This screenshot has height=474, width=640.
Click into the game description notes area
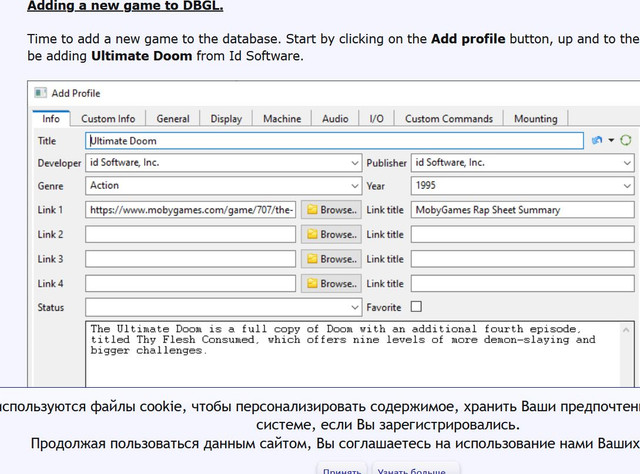pyautogui.click(x=353, y=354)
